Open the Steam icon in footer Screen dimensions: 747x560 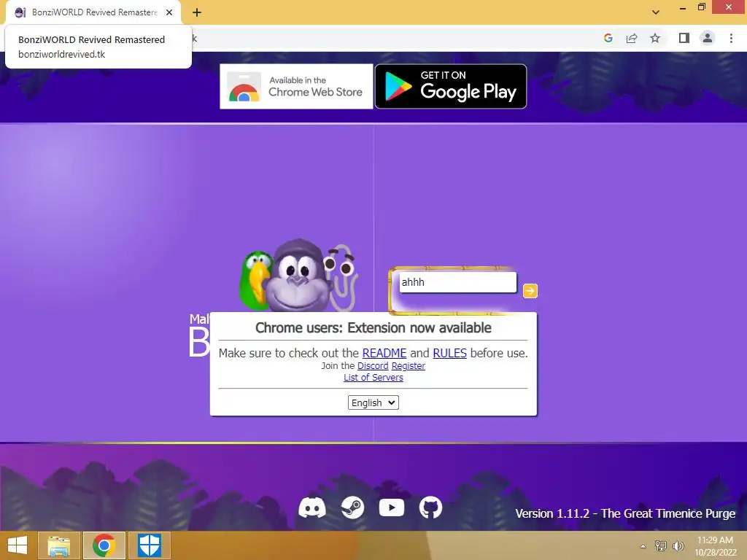pos(353,507)
